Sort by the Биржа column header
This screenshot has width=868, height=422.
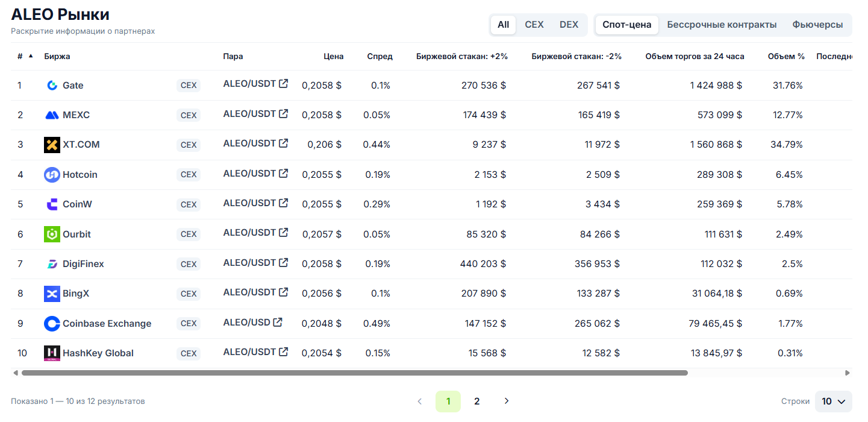57,56
